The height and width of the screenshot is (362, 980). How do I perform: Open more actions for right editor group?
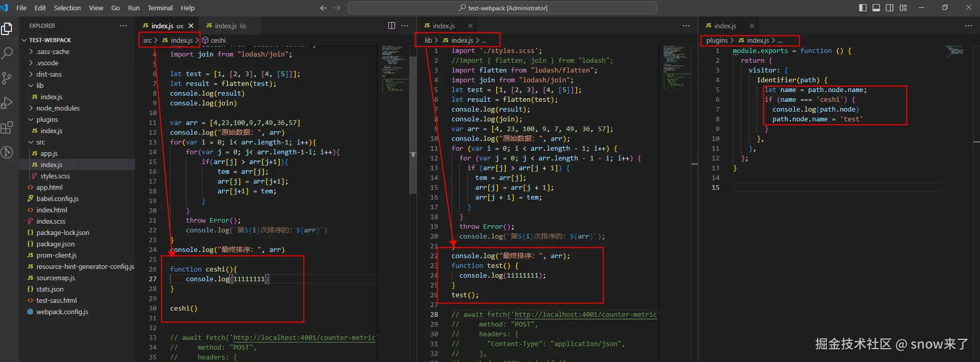tap(969, 26)
